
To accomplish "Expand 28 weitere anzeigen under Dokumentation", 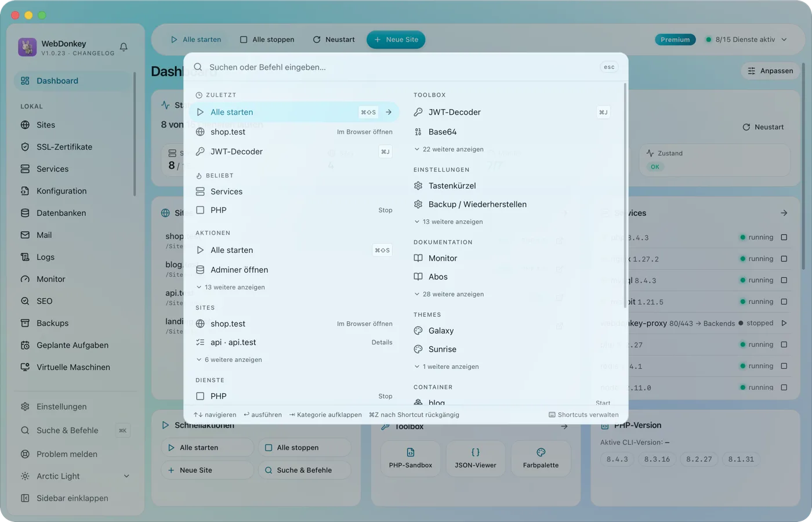I will (449, 294).
